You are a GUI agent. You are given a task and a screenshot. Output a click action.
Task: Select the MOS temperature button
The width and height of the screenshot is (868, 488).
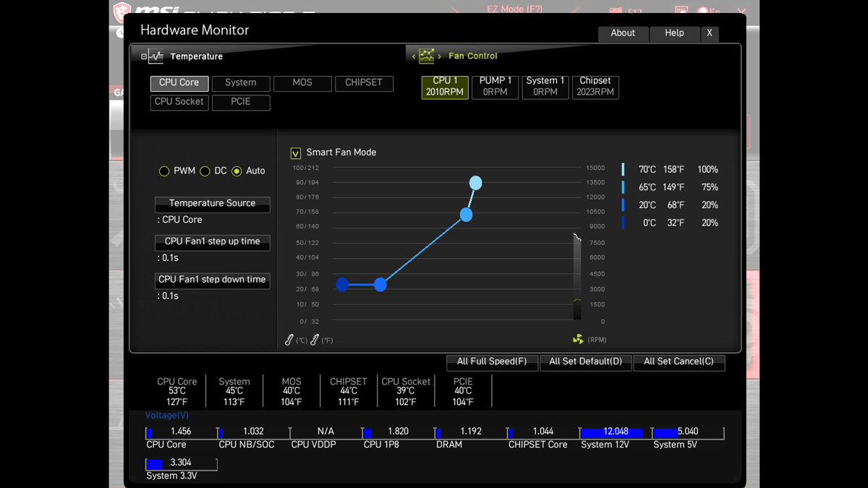click(302, 83)
